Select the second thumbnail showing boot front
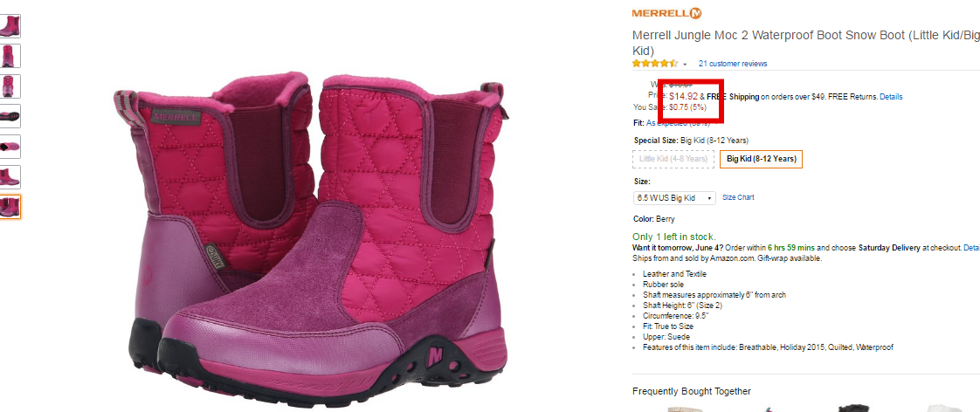980x412 pixels. (10, 56)
